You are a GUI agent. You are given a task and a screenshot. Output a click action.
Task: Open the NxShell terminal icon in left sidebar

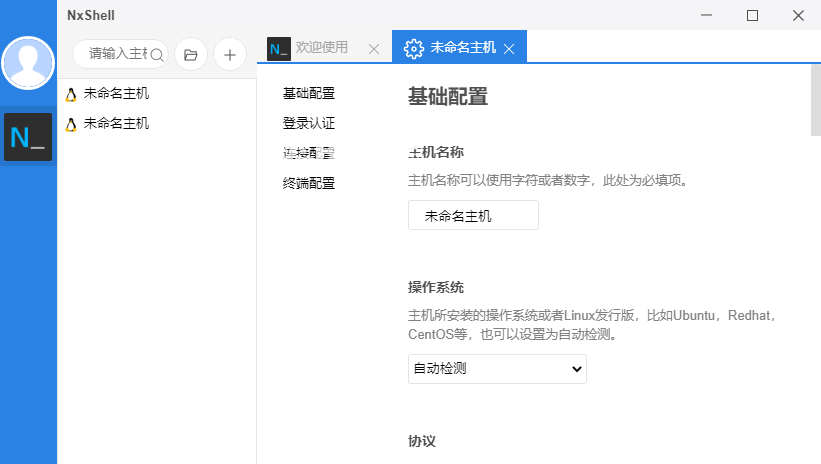[28, 137]
